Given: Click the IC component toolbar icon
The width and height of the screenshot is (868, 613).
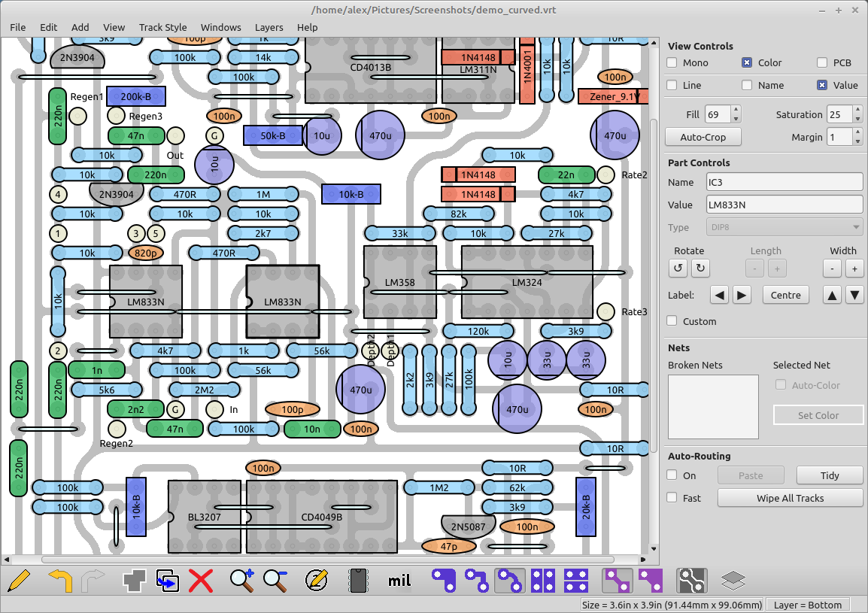Looking at the screenshot, I should point(358,580).
